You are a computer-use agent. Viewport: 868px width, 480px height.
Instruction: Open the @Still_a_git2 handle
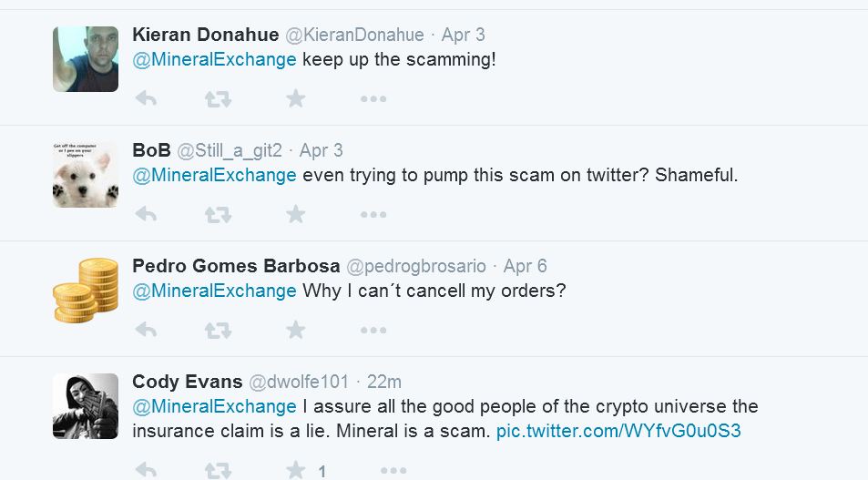(x=230, y=150)
